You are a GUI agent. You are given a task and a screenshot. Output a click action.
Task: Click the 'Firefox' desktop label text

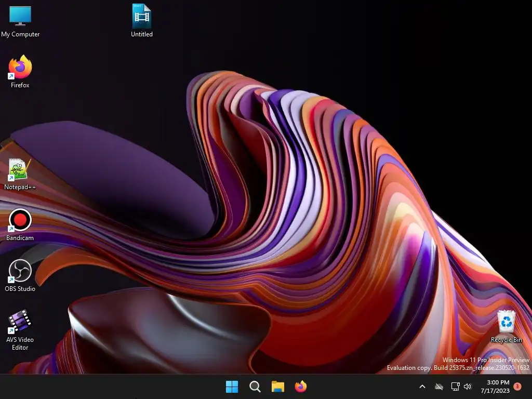[x=20, y=85]
